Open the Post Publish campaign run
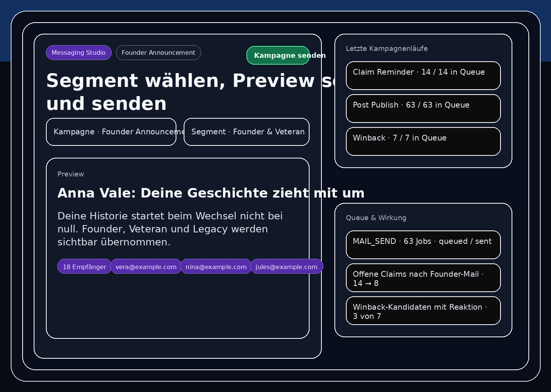The image size is (551, 392). (x=423, y=109)
